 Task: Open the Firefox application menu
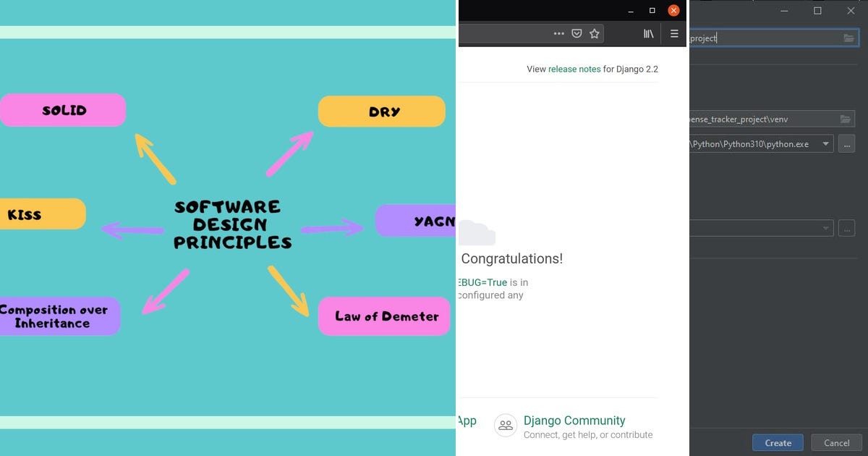(673, 33)
